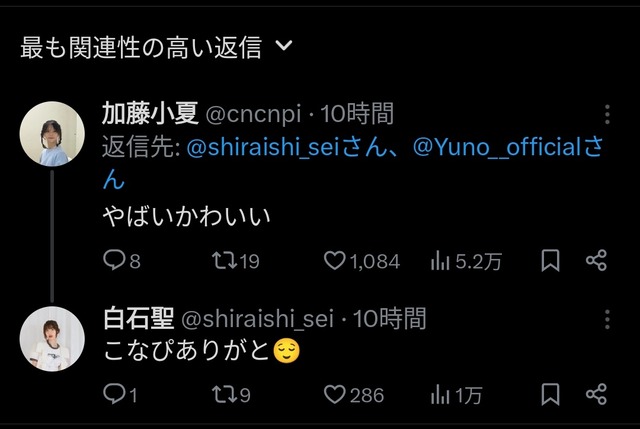
Task: Open the 最も関連性の高い返信 sort dropdown
Action: pyautogui.click(x=283, y=46)
